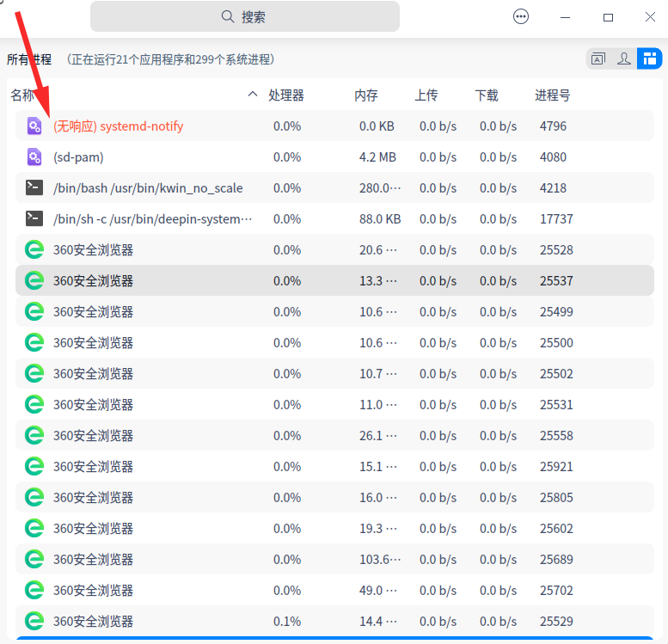Sort by 处理器 column

click(286, 95)
